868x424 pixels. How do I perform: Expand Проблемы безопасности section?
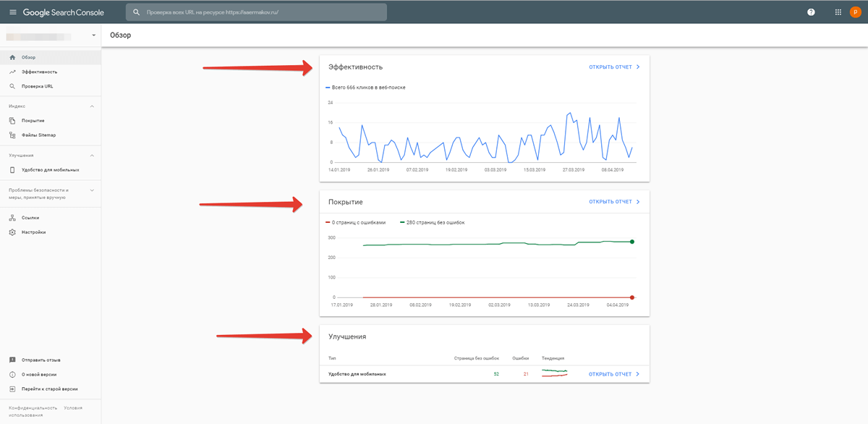pos(92,190)
